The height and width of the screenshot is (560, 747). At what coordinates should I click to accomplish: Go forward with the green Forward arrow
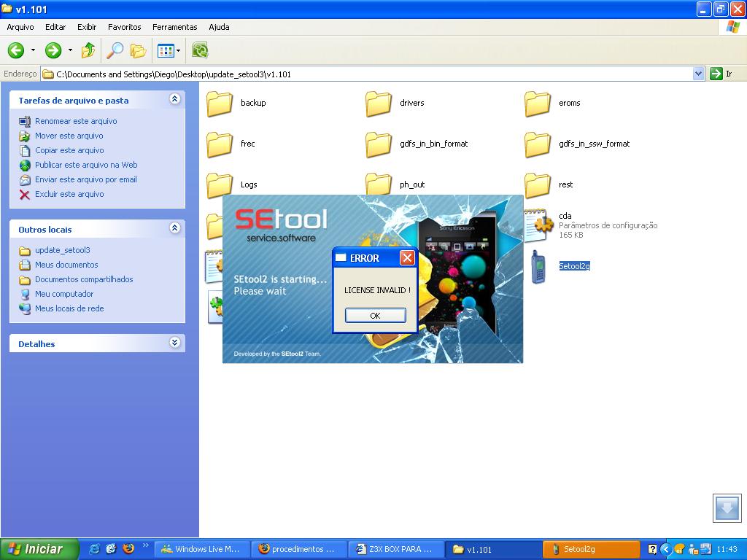[x=53, y=50]
